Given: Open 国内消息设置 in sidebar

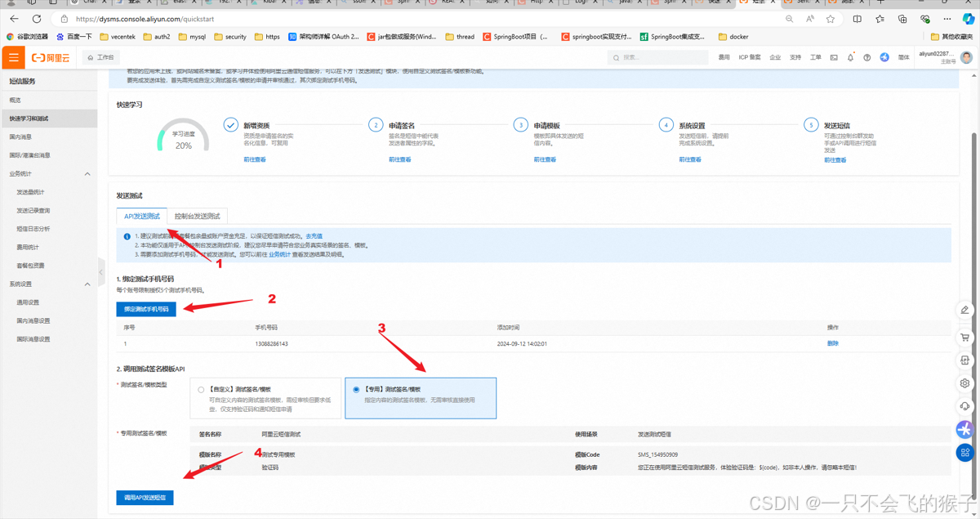Looking at the screenshot, I should tap(33, 320).
